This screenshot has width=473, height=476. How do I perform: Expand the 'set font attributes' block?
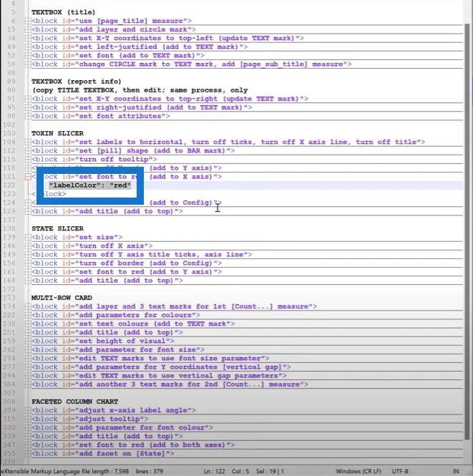pyautogui.click(x=28, y=116)
